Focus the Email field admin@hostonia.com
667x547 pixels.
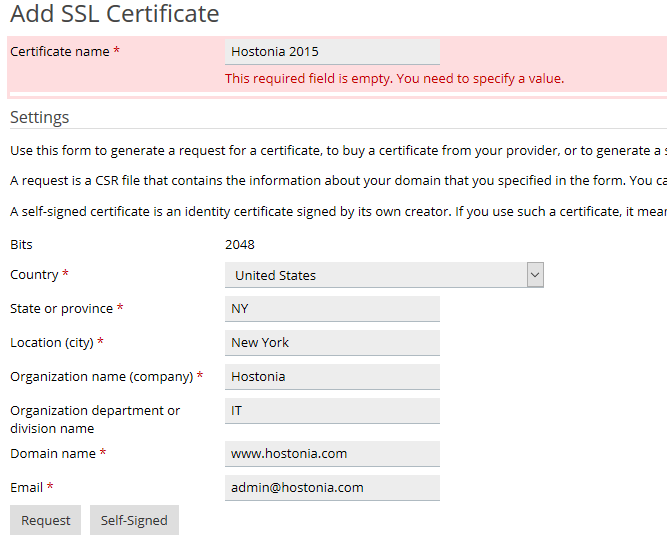(332, 488)
